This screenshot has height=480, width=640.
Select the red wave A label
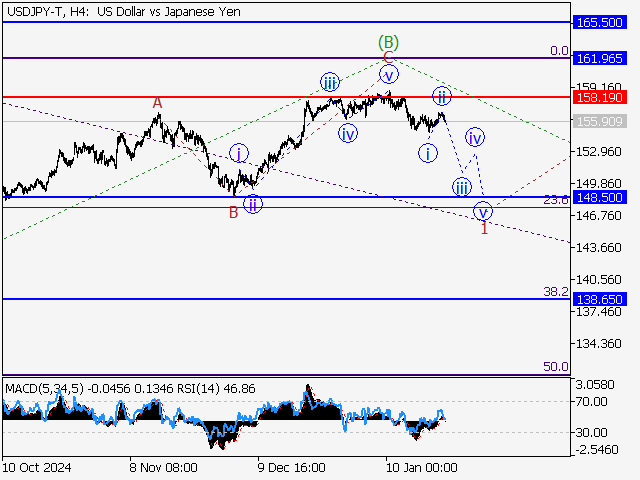pyautogui.click(x=157, y=102)
